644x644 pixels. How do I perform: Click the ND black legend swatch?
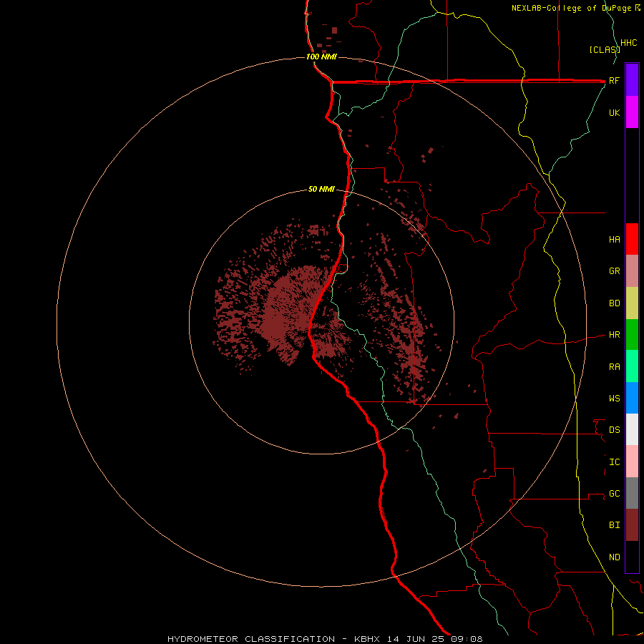632,557
